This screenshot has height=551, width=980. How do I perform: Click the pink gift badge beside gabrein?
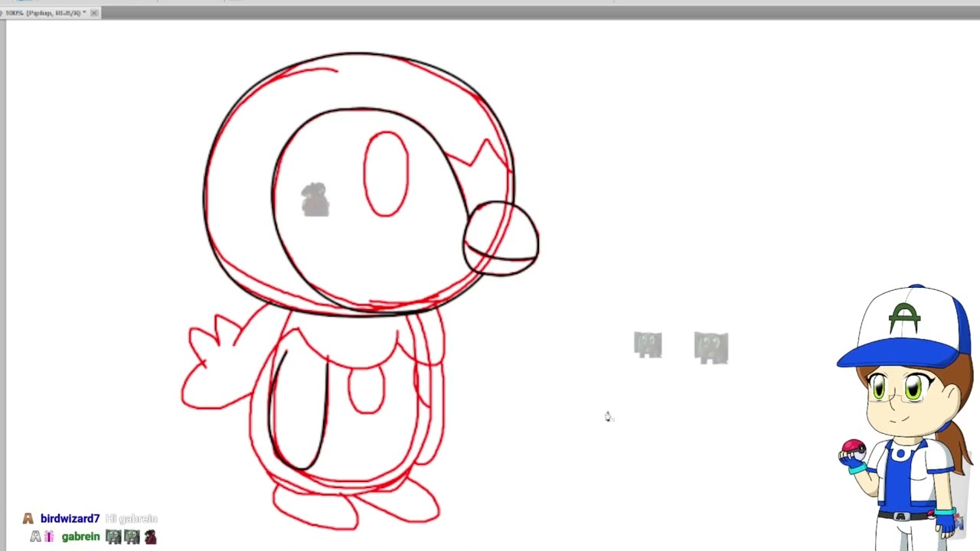pos(49,537)
